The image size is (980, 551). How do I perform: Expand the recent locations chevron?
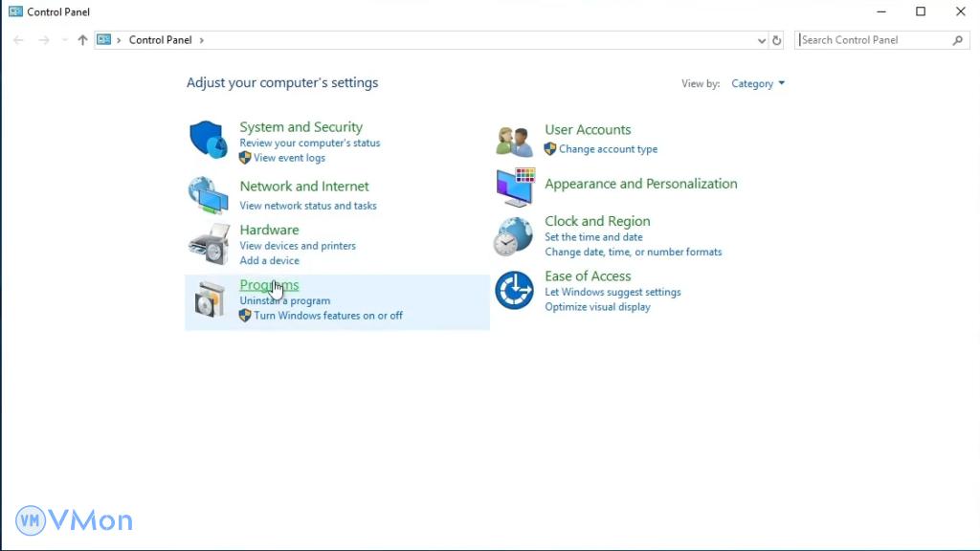(64, 40)
